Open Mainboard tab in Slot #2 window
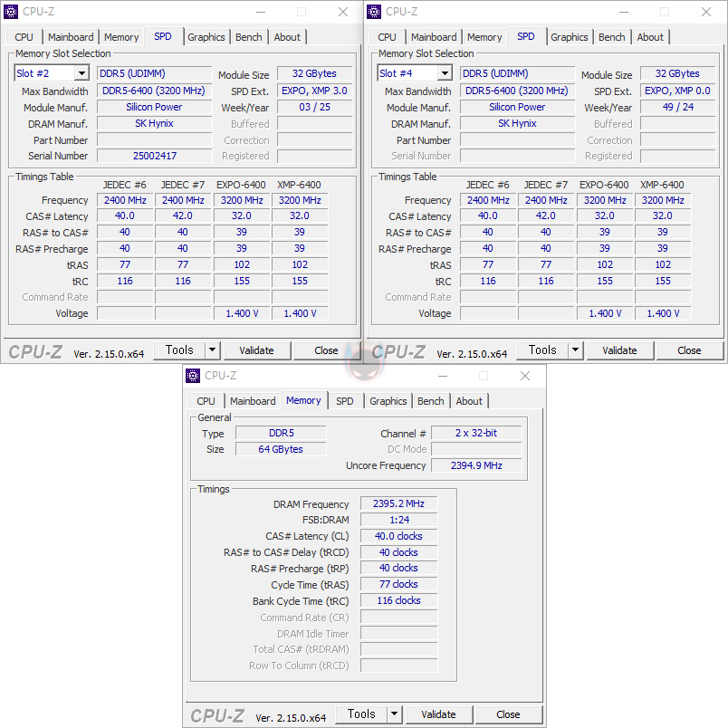Screen dimensions: 728x728 71,37
